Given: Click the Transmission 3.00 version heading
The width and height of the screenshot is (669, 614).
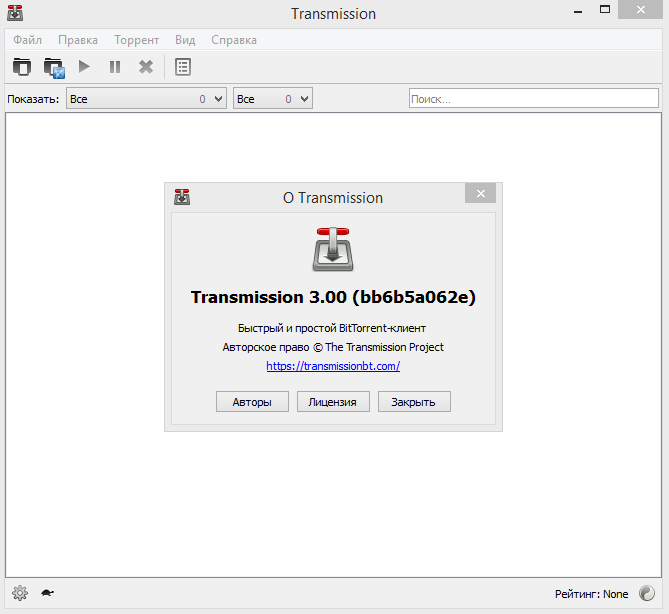Looking at the screenshot, I should tap(333, 297).
